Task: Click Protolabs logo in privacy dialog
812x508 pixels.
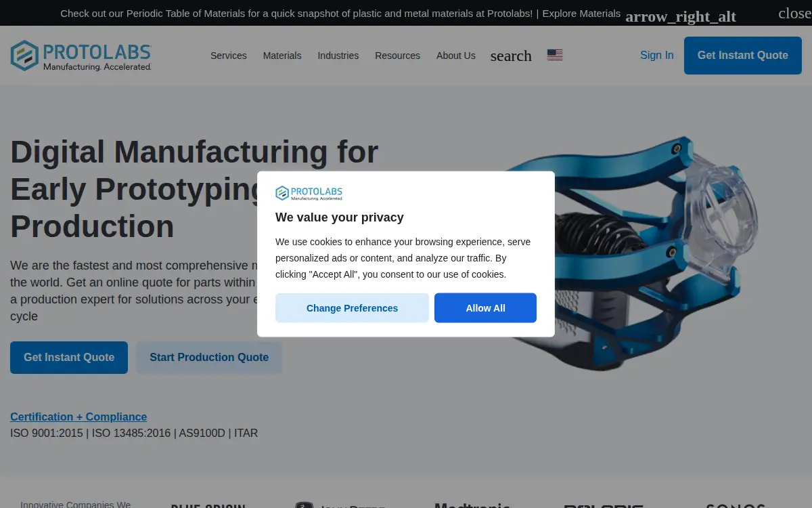Action: pos(309,193)
